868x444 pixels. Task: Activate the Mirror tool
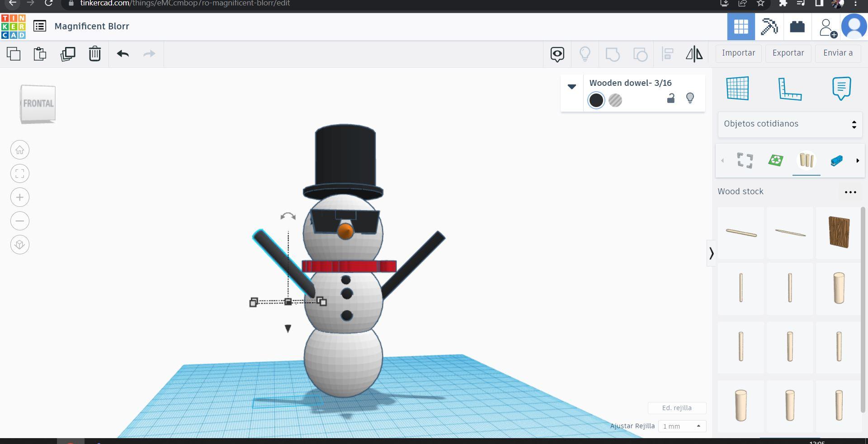(694, 54)
